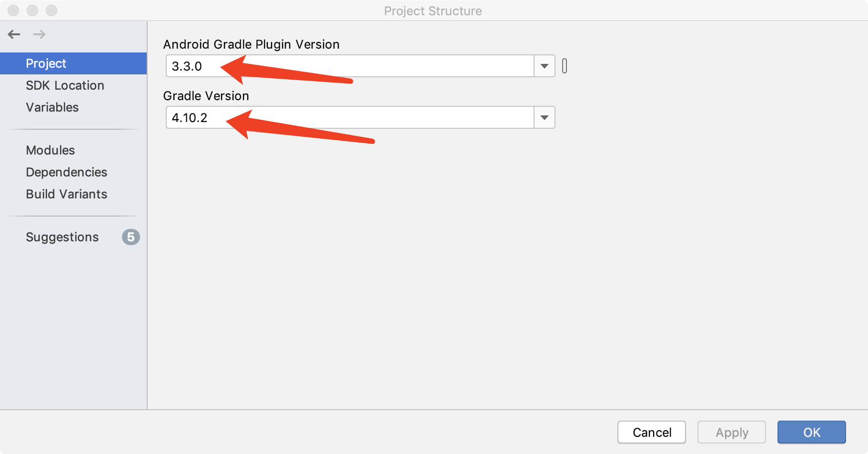
Task: Expand the Gradle Version dropdown arrow
Action: [545, 118]
